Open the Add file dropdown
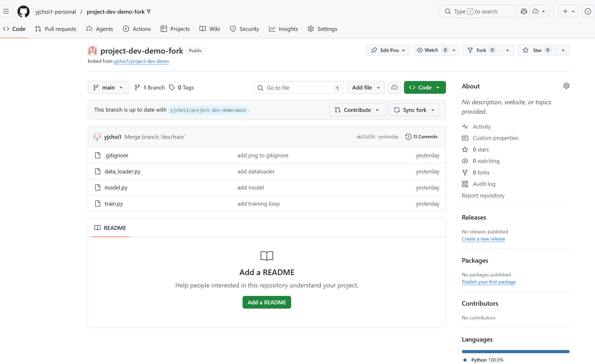The height and width of the screenshot is (364, 595). (x=366, y=88)
